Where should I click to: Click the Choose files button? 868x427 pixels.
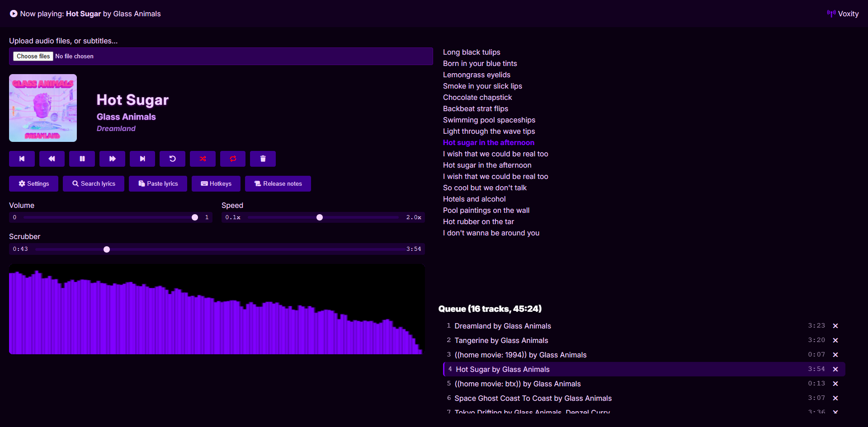click(33, 56)
